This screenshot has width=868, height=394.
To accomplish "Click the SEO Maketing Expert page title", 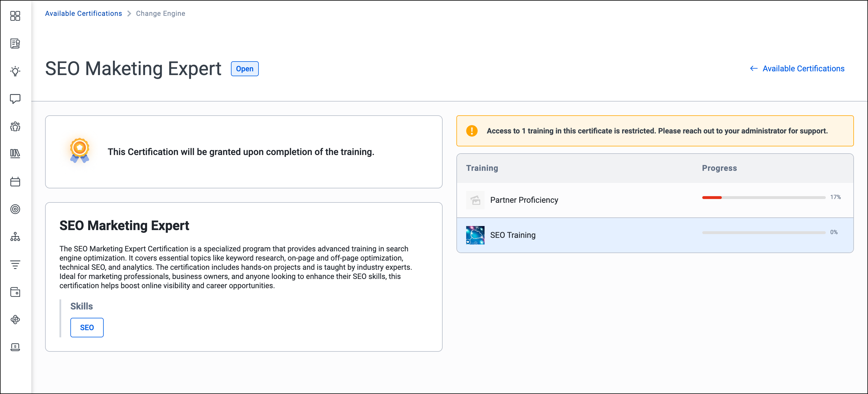I will [134, 69].
